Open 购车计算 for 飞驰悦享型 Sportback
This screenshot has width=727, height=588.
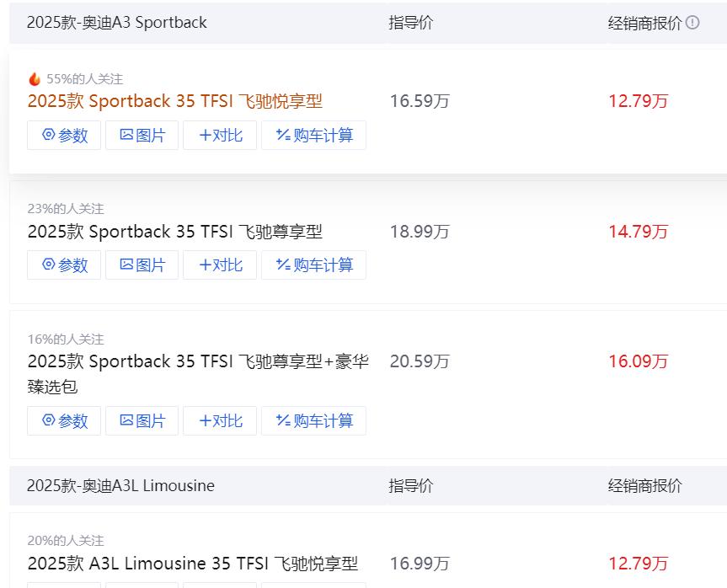coord(313,135)
